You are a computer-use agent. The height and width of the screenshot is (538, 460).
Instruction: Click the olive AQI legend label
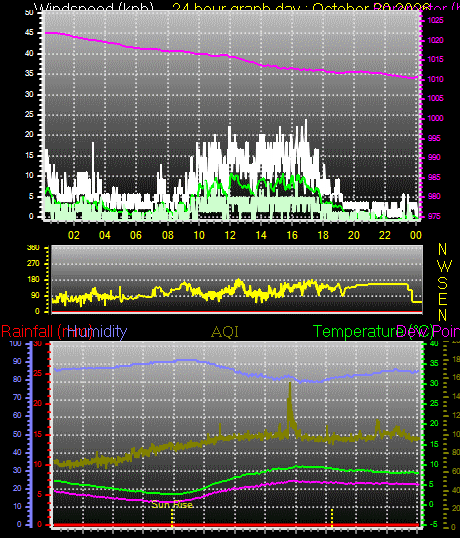click(x=225, y=332)
